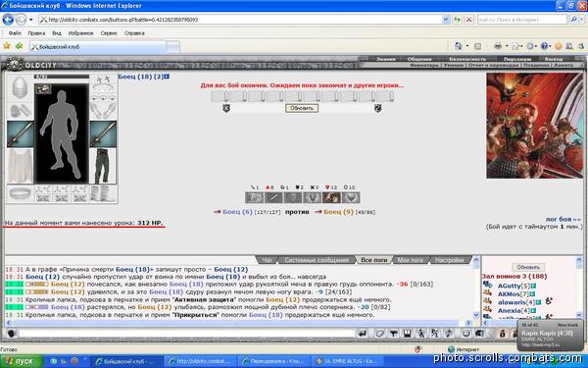Click the horizontal scrollbar of the battle log
The image size is (588, 368).
pos(237,323)
